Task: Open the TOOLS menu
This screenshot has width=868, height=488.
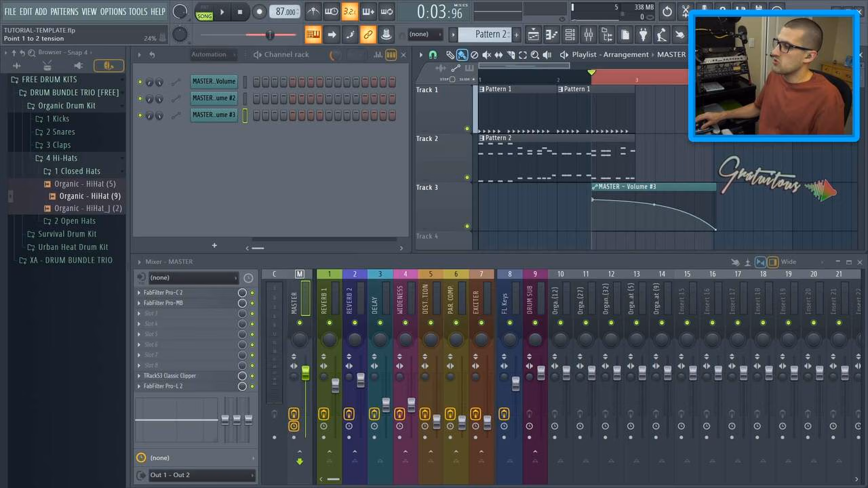Action: [x=138, y=12]
